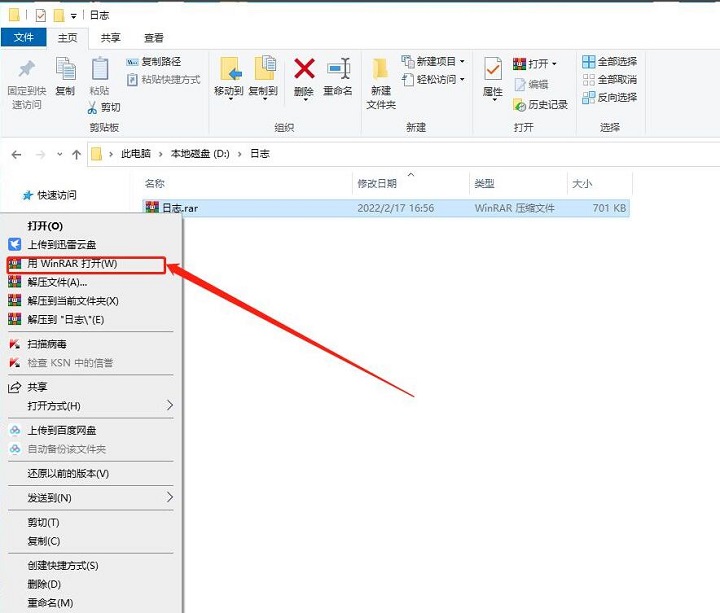Click the red Delete (删除) icon
The width and height of the screenshot is (720, 613).
pyautogui.click(x=304, y=69)
